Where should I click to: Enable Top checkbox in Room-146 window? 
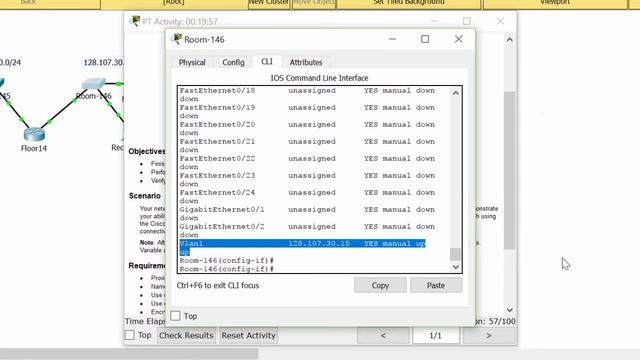click(x=175, y=316)
